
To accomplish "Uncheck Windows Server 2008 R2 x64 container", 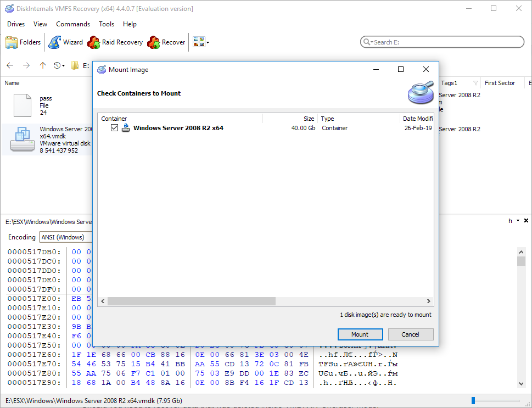I will (114, 128).
